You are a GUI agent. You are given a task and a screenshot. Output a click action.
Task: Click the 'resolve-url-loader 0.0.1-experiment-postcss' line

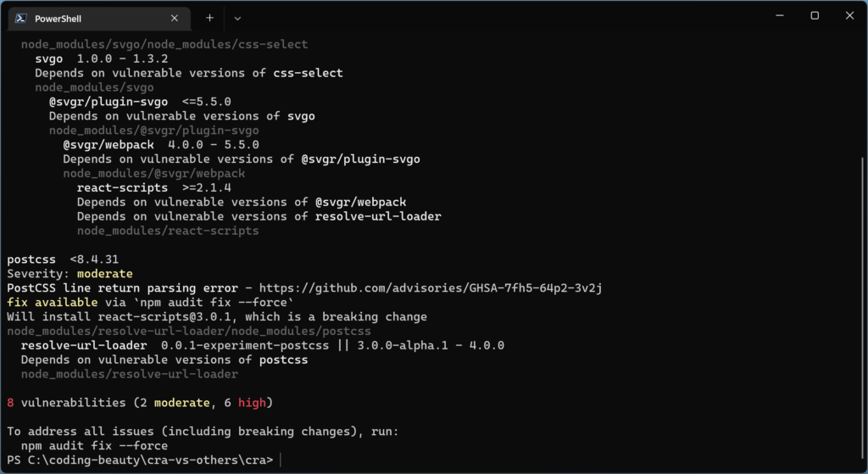tap(263, 345)
